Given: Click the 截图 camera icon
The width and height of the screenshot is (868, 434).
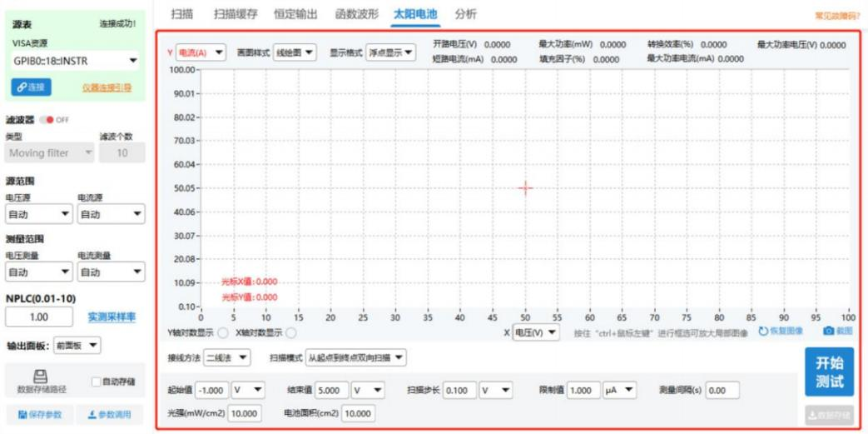Looking at the screenshot, I should (x=829, y=331).
